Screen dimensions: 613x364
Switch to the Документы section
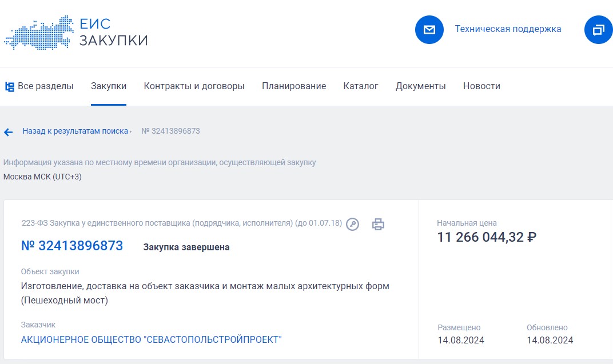point(421,86)
